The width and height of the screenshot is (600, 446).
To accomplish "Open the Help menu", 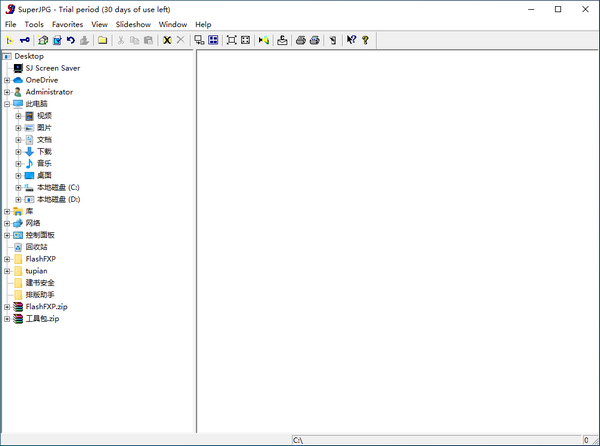I will [203, 24].
